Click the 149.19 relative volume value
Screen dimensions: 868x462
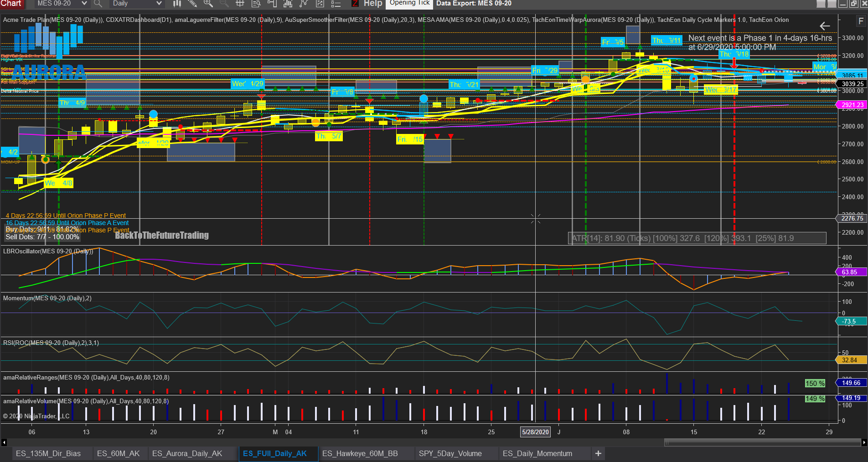click(x=851, y=398)
